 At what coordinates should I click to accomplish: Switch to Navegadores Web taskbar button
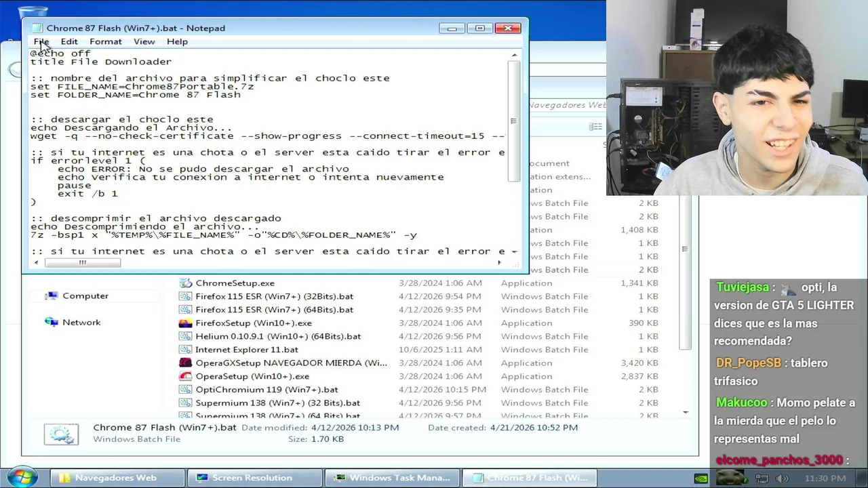tap(116, 477)
